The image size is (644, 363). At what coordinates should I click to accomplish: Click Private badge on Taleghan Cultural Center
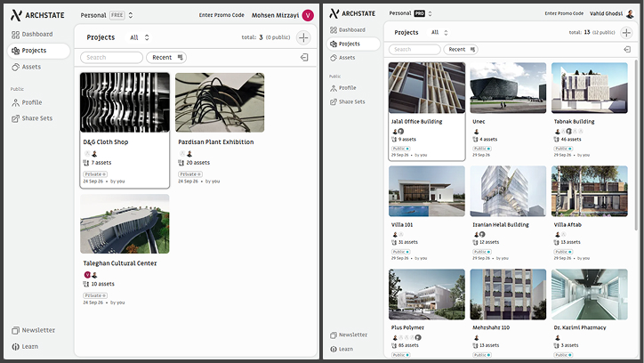pos(95,295)
